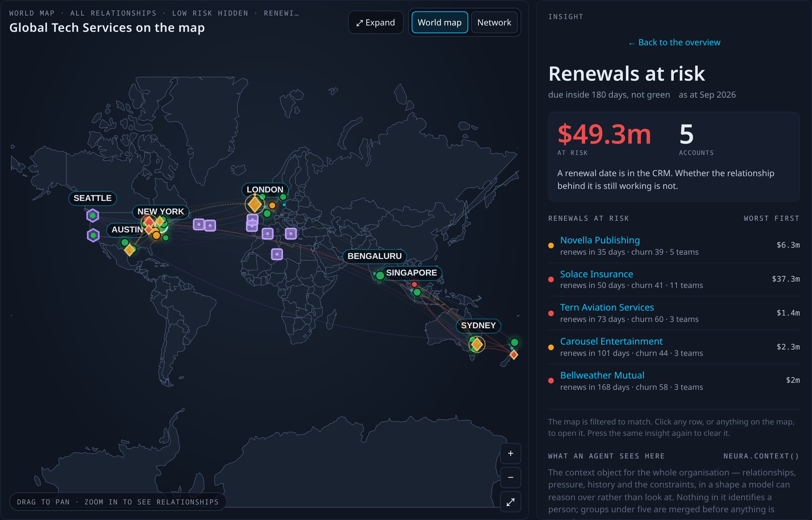Open Novella Publishing renewal row

tap(674, 245)
